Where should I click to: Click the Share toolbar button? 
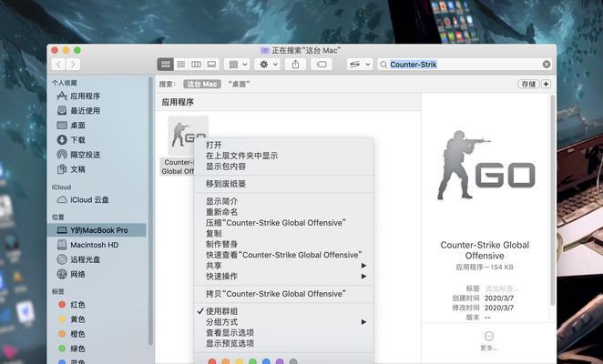pos(295,65)
